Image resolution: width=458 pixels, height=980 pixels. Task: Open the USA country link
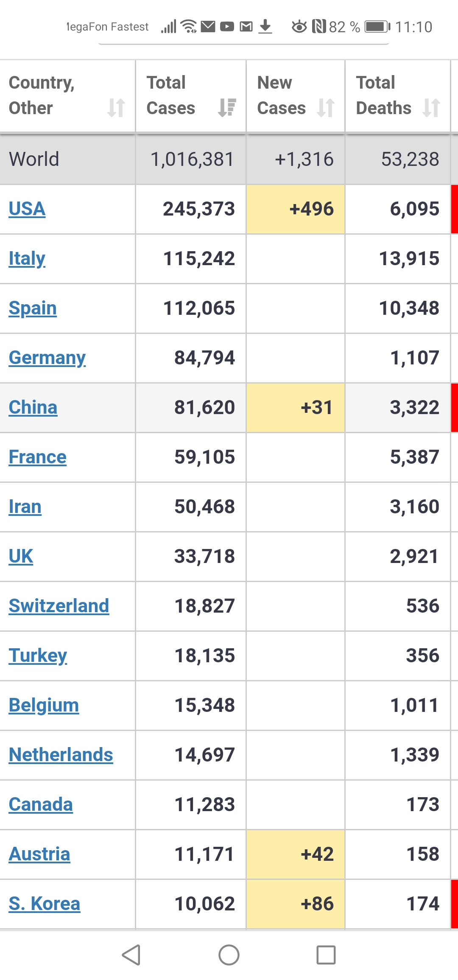coord(27,209)
